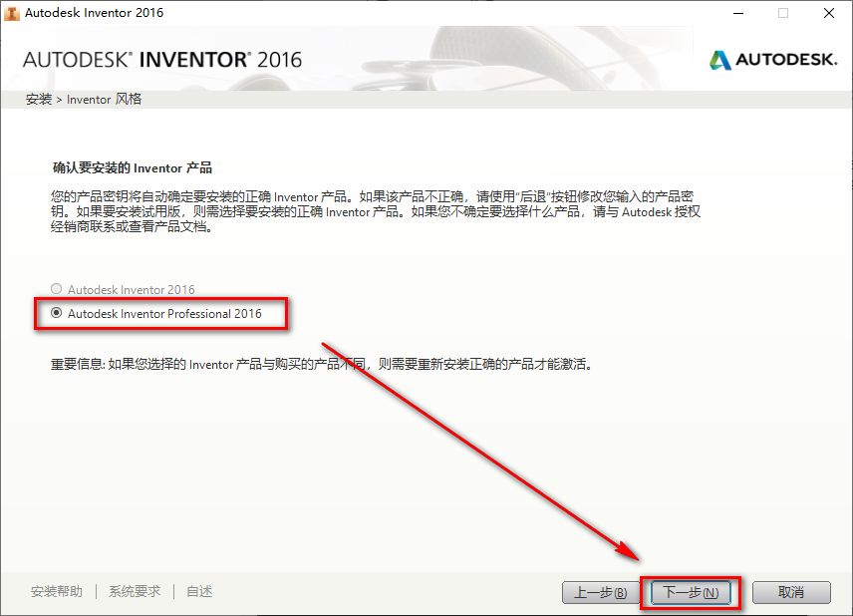The width and height of the screenshot is (853, 616).
Task: Click the 下一步(N) button to continue
Action: click(x=693, y=590)
